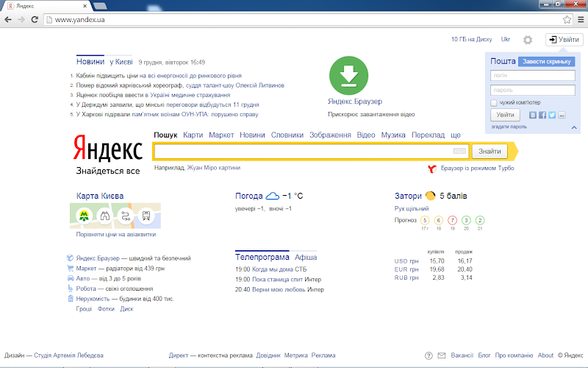Open feedback envelope icon in footer

[x=442, y=355]
